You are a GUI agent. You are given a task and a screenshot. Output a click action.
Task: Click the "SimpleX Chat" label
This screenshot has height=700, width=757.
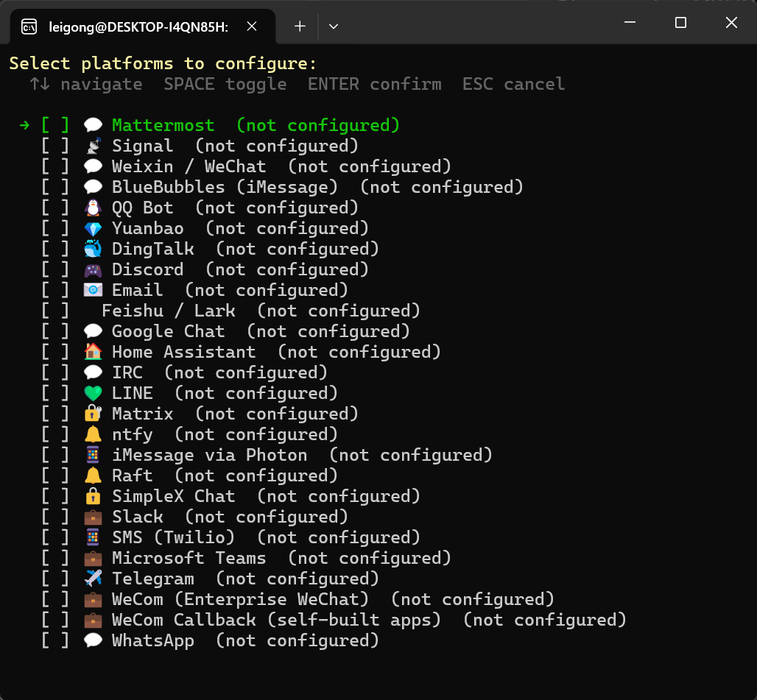click(x=173, y=496)
